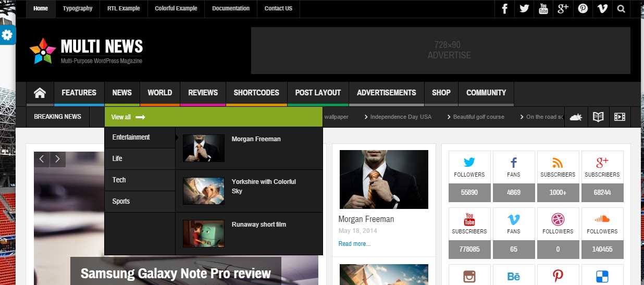Viewport: 644px width, 285px height.
Task: Open the Shop menu
Action: click(x=441, y=93)
